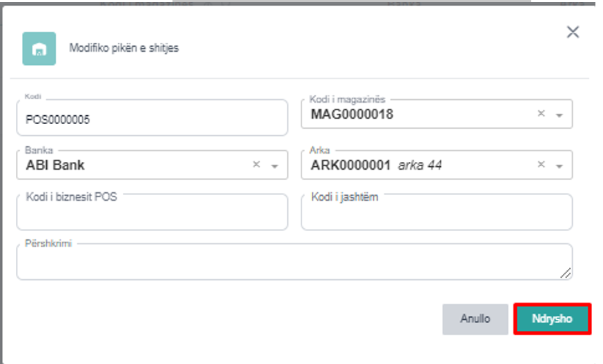Expand the Kodi i magazinës dropdown arrow

560,115
